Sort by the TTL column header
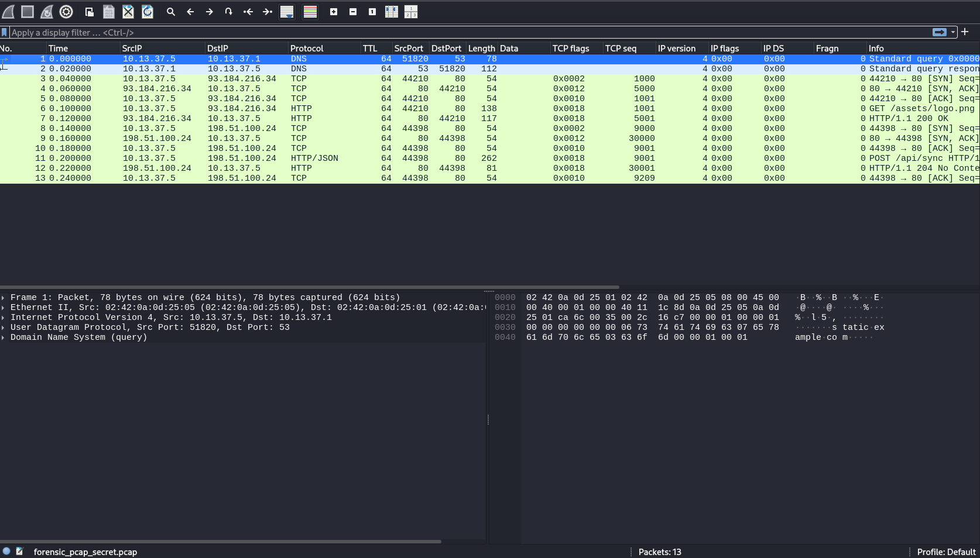This screenshot has width=980, height=558. click(x=376, y=49)
